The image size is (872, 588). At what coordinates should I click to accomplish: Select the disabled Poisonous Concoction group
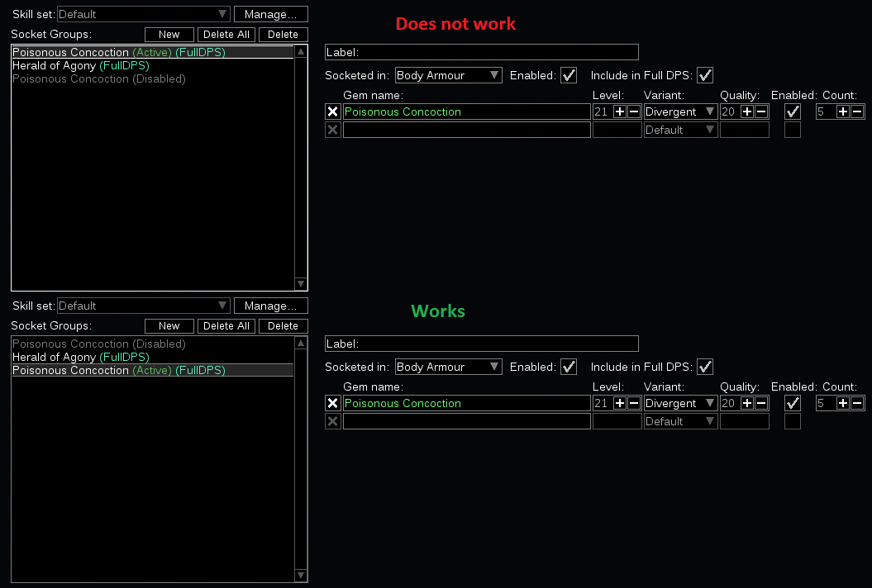tap(98, 78)
